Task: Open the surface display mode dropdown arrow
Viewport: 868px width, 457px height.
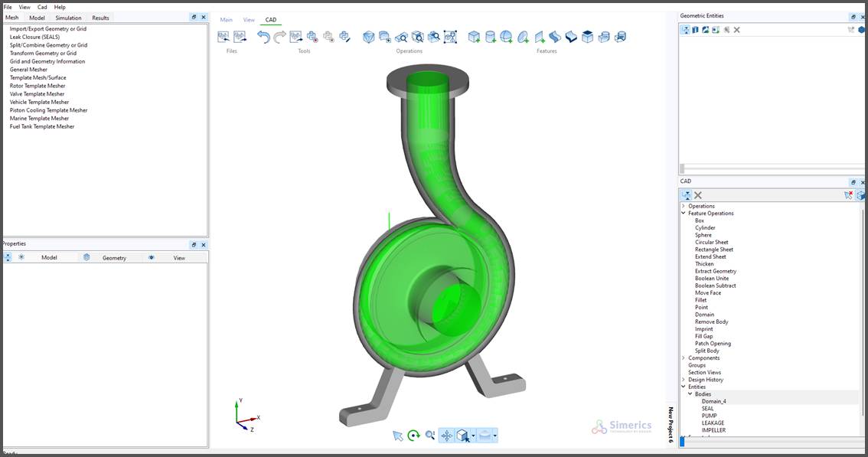Action: click(495, 436)
